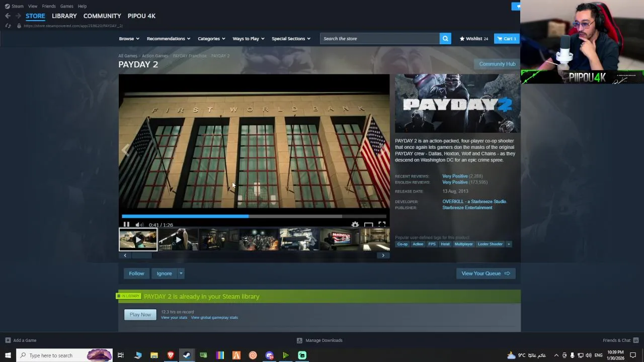Open the Ignore options dropdown arrow

click(181, 274)
